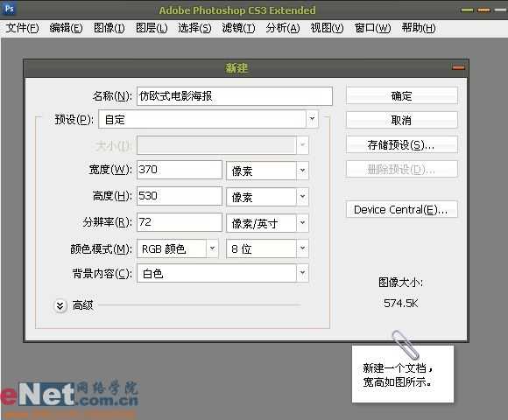Screen dimensions: 508x420
Task: Expand the 高级 advanced section
Action: [x=60, y=305]
